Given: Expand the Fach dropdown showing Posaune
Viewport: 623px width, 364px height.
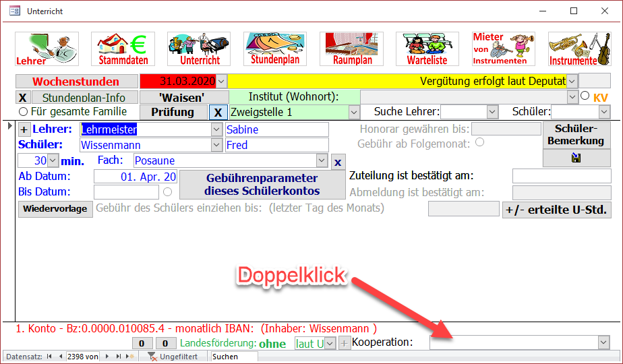Looking at the screenshot, I should coord(322,160).
